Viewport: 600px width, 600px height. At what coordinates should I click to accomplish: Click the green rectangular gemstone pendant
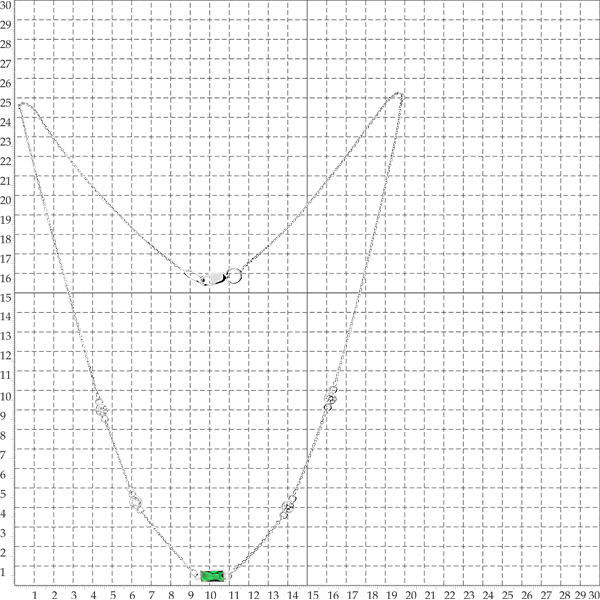tap(212, 576)
